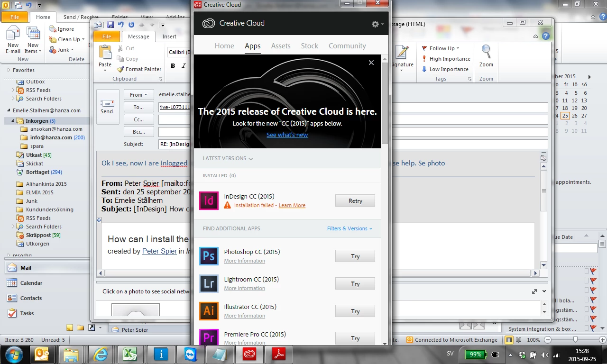
Task: Click the InDesign CC app icon
Action: (209, 200)
